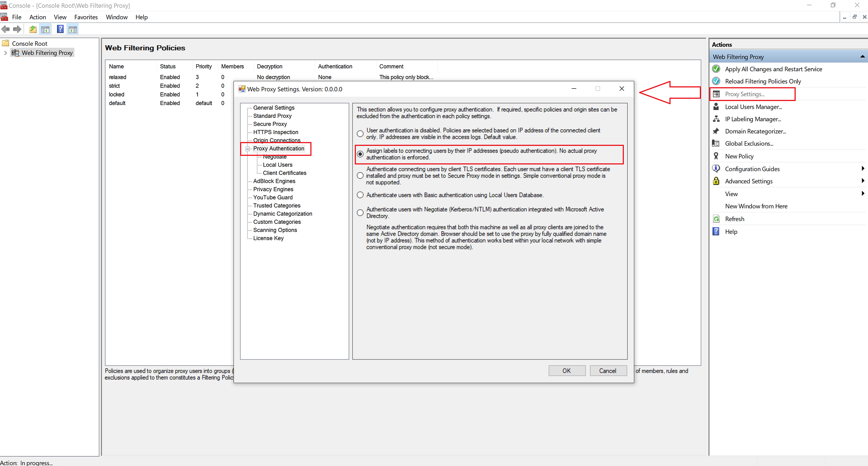Click the Apply All Changes checkmark icon
The image size is (868, 466).
(716, 69)
